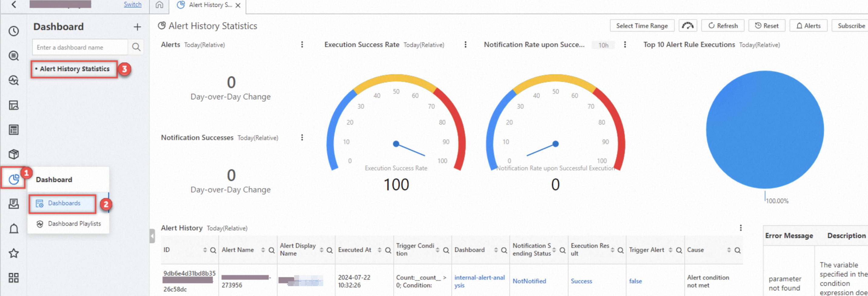Search the Executed At column using its magnifier

click(x=388, y=250)
